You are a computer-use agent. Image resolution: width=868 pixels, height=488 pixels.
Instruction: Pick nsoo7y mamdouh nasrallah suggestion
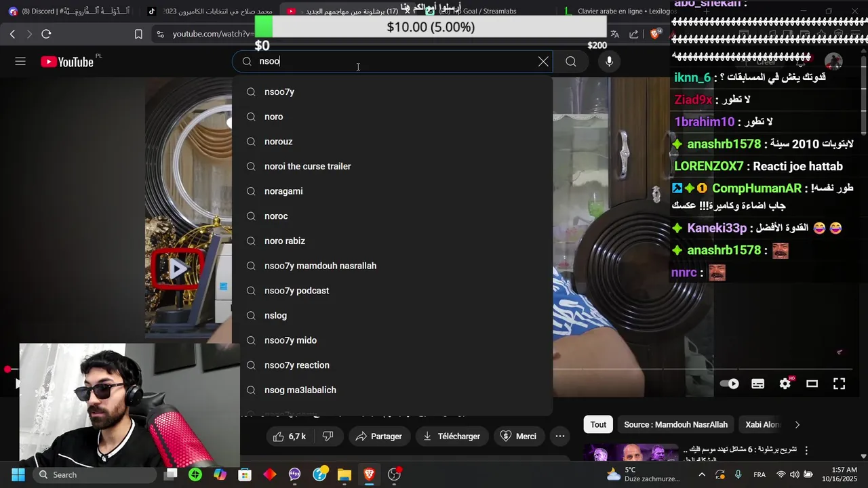coord(392,266)
